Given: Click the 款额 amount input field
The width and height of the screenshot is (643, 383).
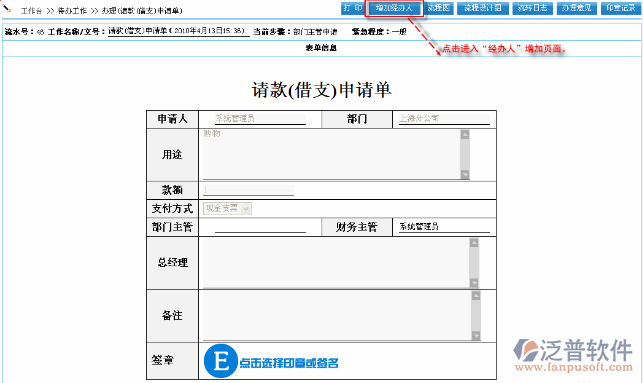Looking at the screenshot, I should [249, 190].
